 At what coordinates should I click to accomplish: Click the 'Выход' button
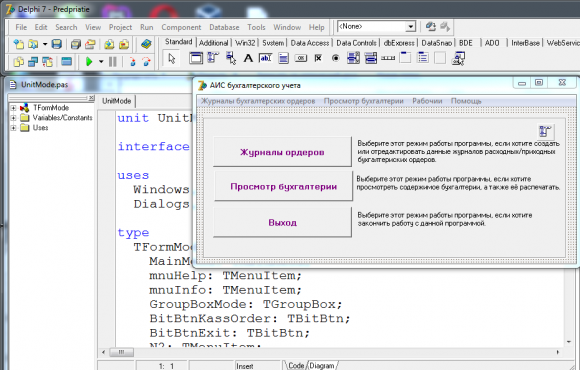click(x=282, y=222)
